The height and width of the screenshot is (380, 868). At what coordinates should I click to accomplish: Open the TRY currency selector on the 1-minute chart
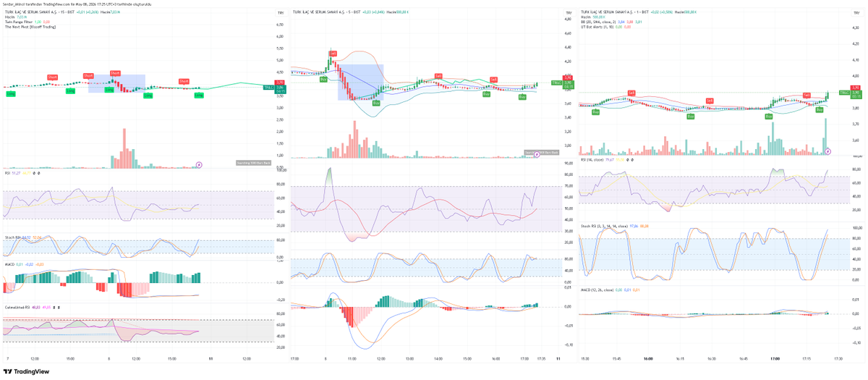coord(855,13)
